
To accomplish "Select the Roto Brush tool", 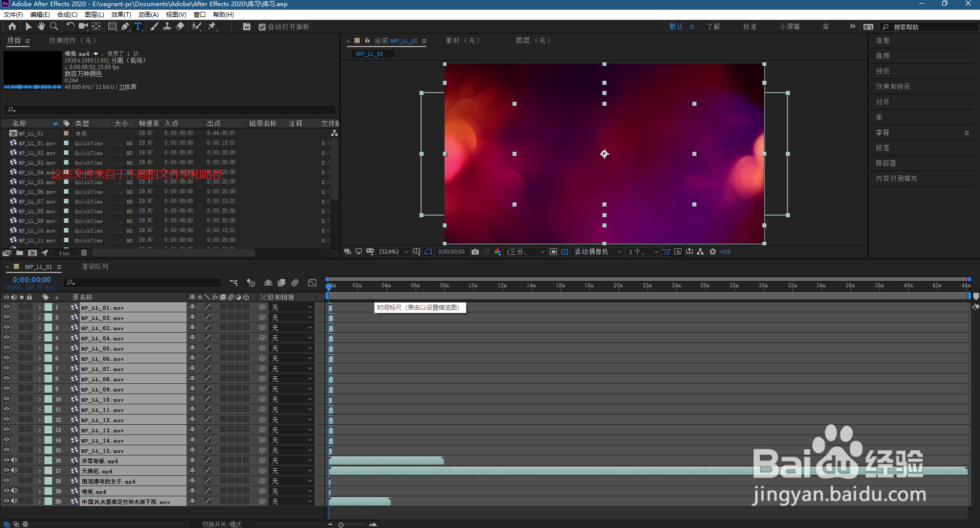I will coord(196,27).
